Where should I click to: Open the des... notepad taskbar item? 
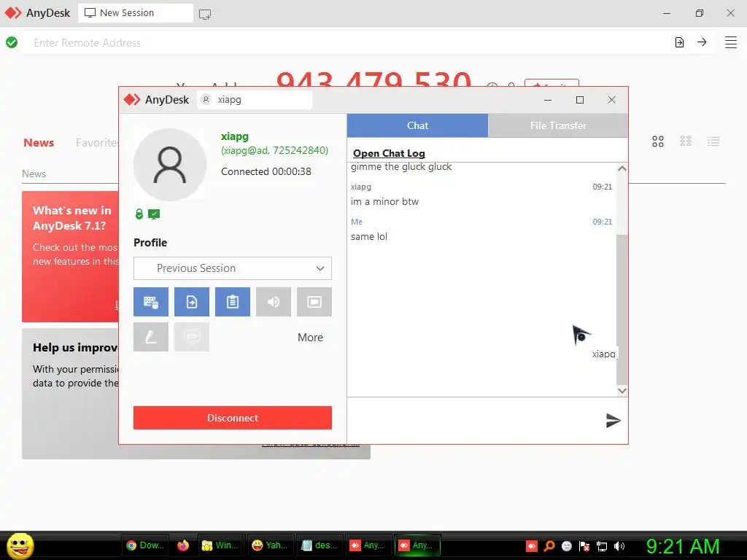click(x=320, y=545)
